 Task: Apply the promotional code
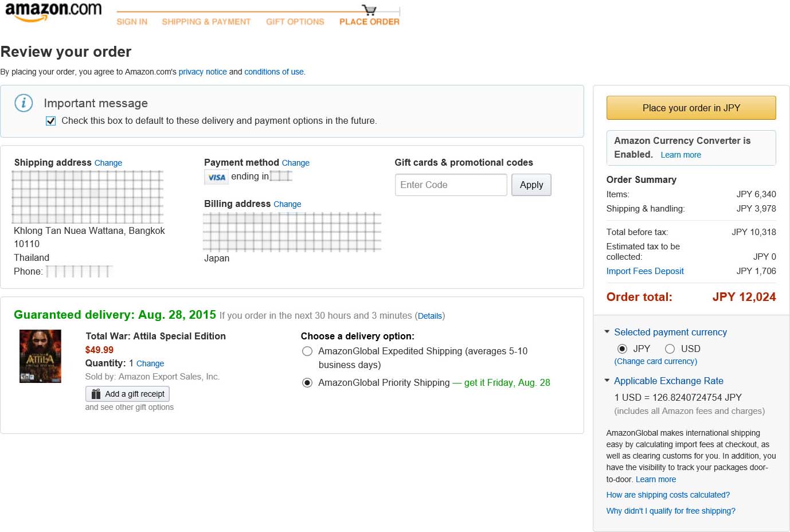pos(531,185)
